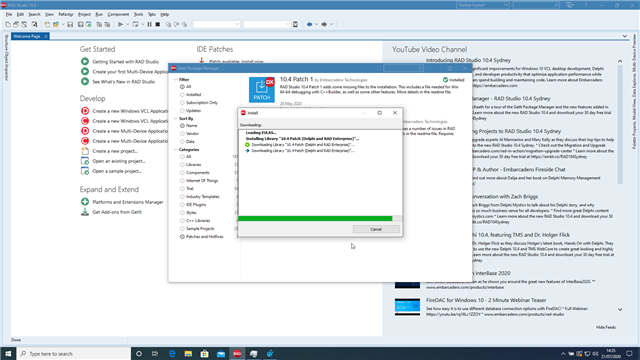
Task: Click the mobile device icon in toolbar
Action: [x=296, y=24]
